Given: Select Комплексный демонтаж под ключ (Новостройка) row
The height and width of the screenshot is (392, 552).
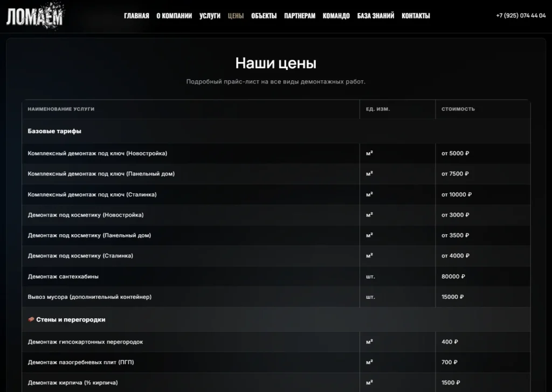Looking at the screenshot, I should [x=276, y=153].
